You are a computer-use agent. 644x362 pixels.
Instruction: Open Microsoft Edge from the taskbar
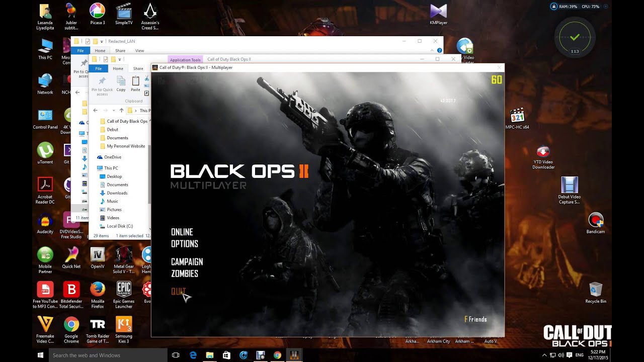tap(193, 355)
